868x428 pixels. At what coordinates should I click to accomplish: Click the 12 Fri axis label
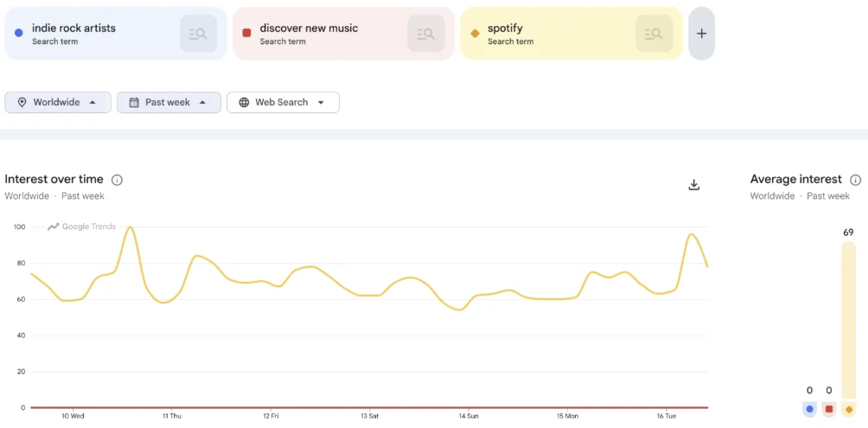270,416
